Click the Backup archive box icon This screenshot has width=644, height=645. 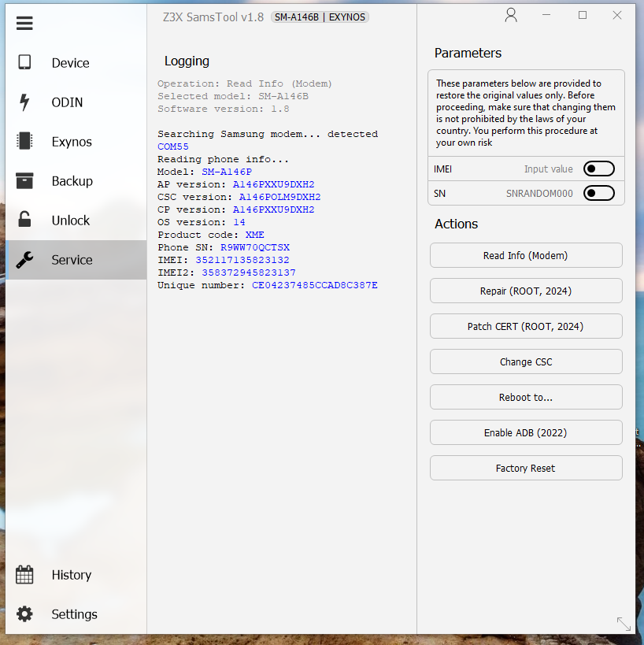[24, 180]
